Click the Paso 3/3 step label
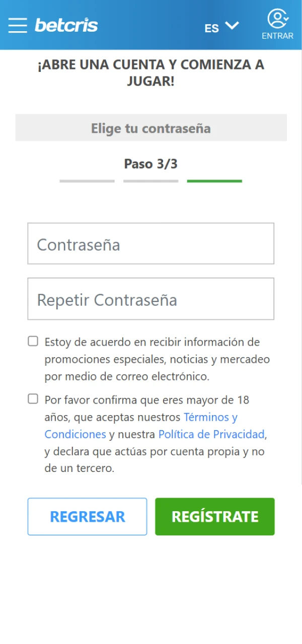This screenshot has width=302, height=644. coord(151,164)
